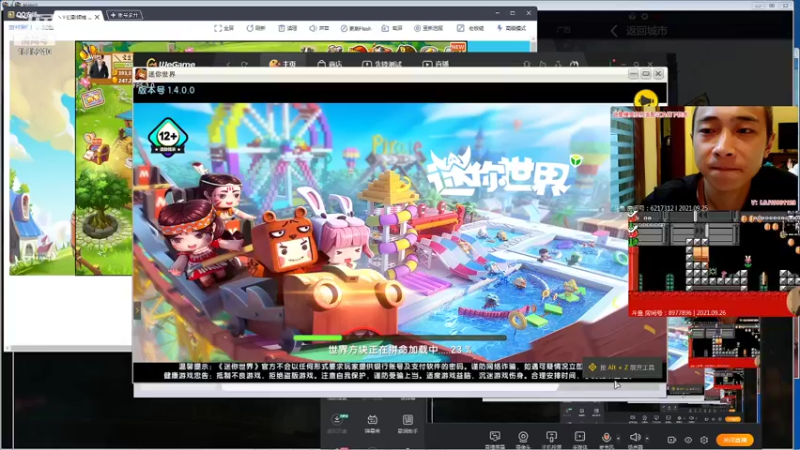Open the microphone dropdown arrow
Screen dimensions: 800x450
tap(618, 438)
